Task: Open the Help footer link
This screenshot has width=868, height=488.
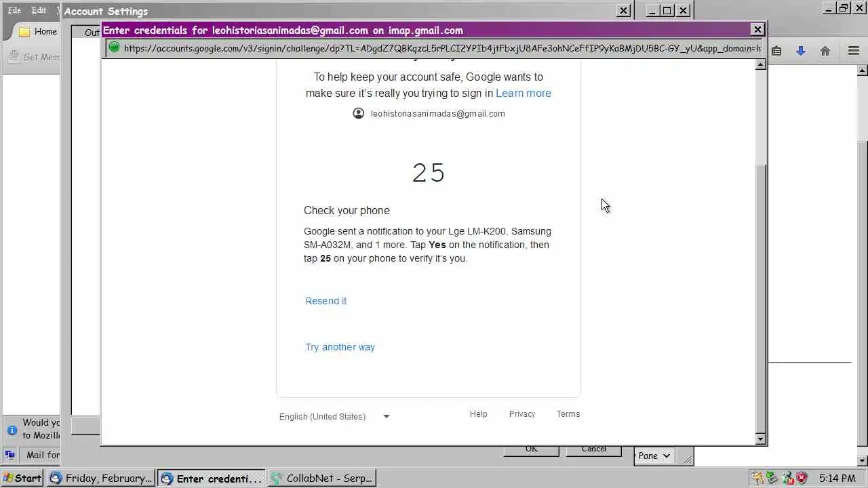Action: pos(479,414)
